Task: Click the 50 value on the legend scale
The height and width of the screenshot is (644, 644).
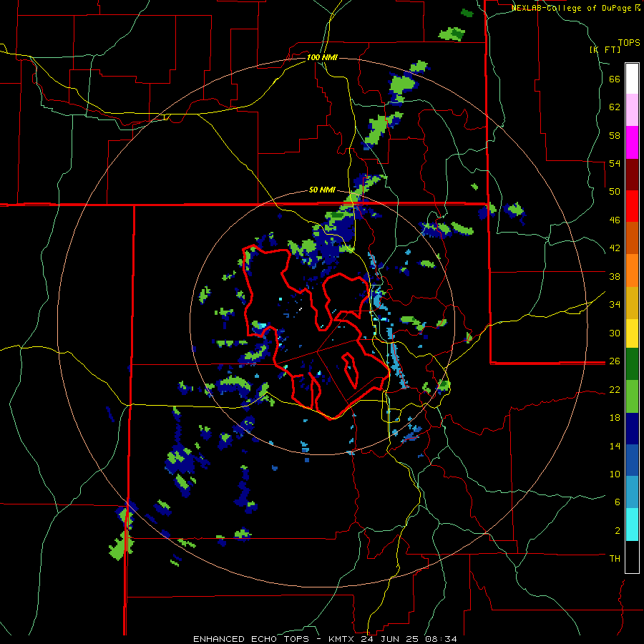Action: [615, 192]
